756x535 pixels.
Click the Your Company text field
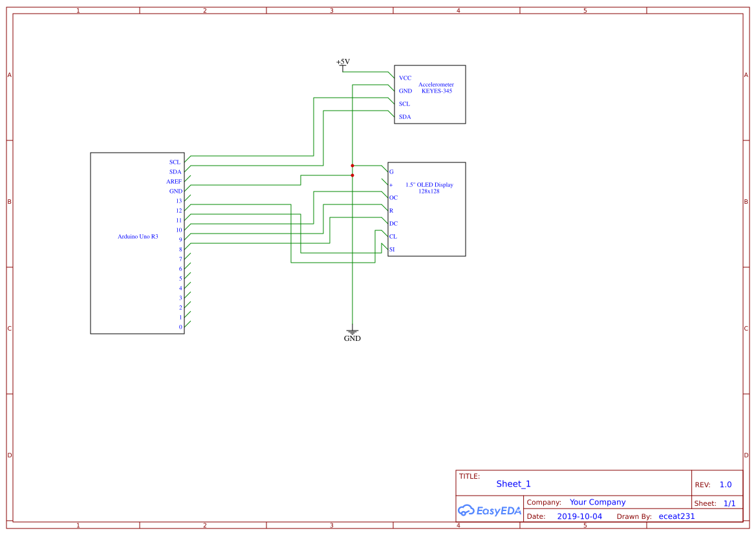(598, 501)
